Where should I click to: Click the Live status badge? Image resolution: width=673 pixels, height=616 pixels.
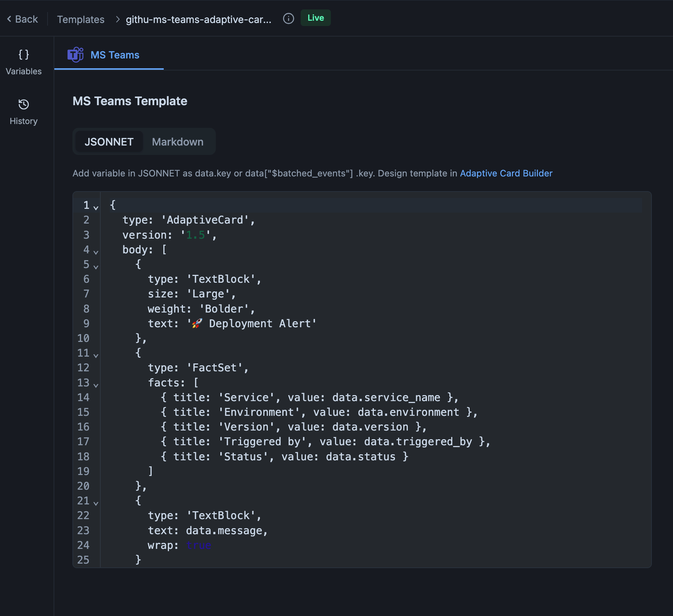(x=316, y=18)
